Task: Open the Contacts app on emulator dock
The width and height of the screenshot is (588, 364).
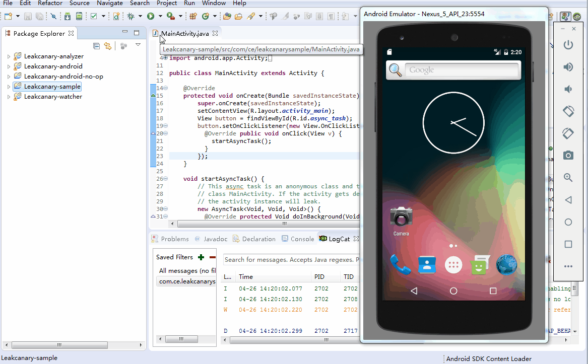Action: point(427,265)
